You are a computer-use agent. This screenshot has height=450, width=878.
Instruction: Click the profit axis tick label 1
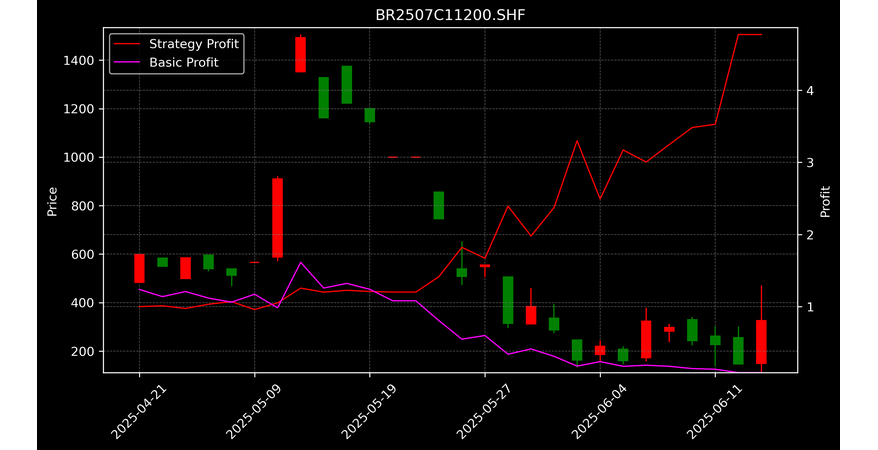tap(810, 307)
